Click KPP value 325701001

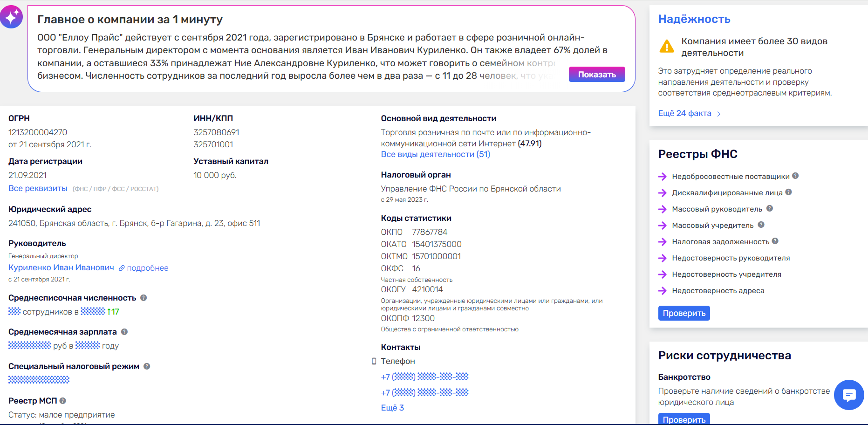(213, 144)
